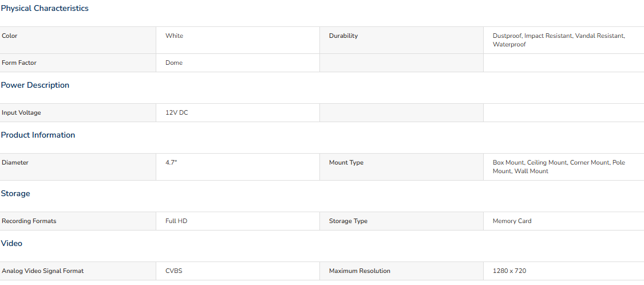Click the CVBS signal format value

[173, 271]
